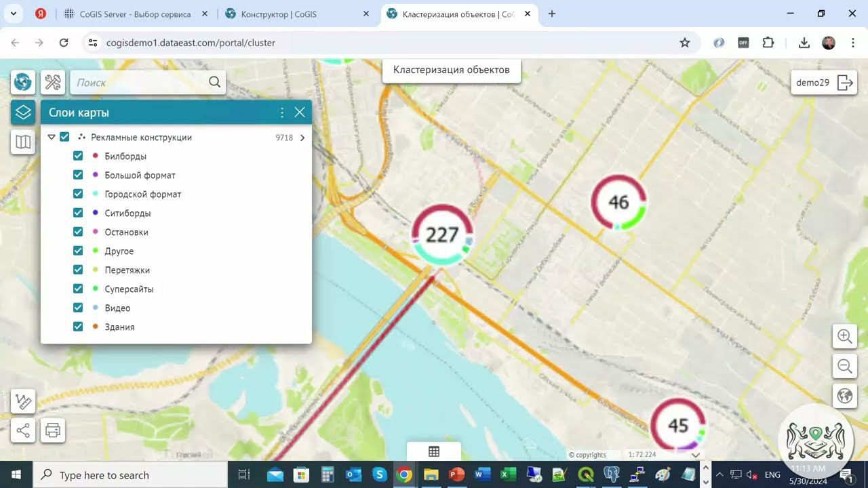Switch to the CoGIS Server tab
The width and height of the screenshot is (868, 488).
136,14
